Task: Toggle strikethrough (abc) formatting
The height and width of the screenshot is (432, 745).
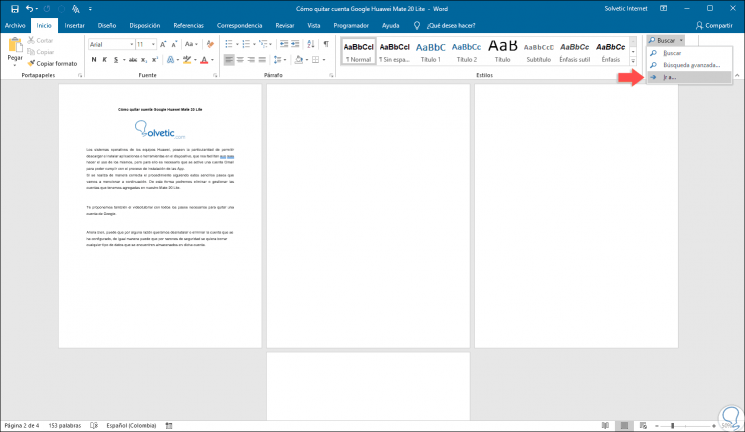Action: pos(131,60)
